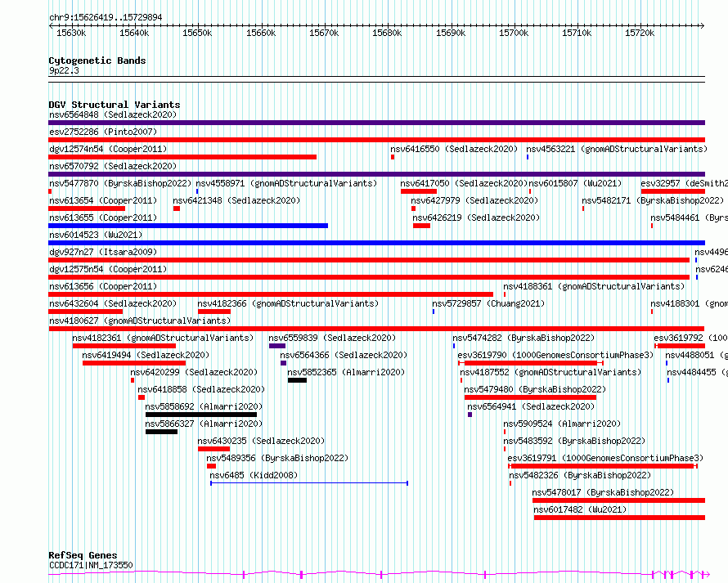Click nsv4484455 variant label
Screen dimensions: 728x583
[x=698, y=372]
